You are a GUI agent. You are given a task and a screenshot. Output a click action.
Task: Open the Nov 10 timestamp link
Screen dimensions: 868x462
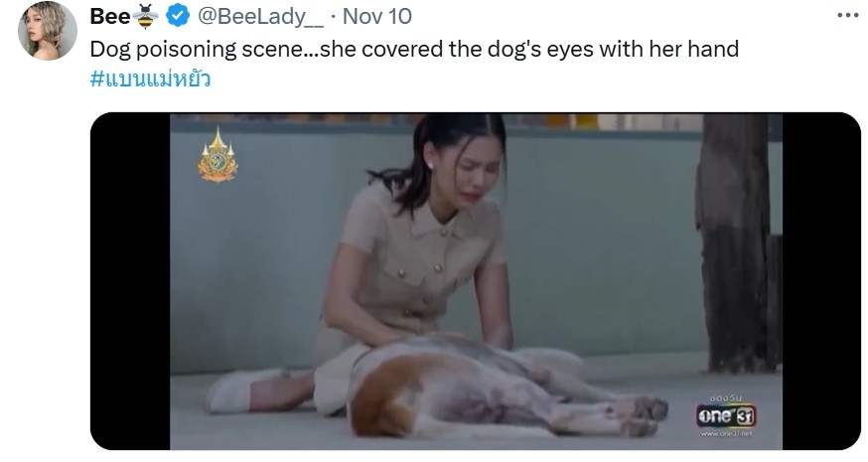pyautogui.click(x=377, y=16)
